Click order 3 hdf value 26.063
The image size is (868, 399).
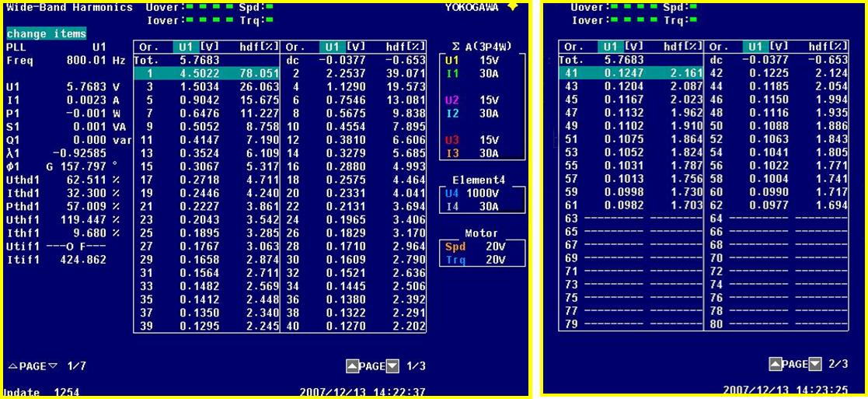(x=259, y=87)
